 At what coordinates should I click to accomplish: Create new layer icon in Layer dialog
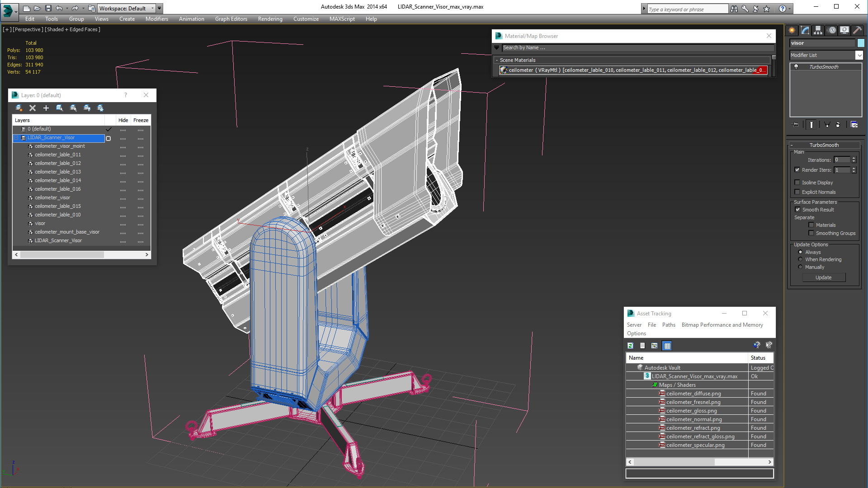[19, 108]
